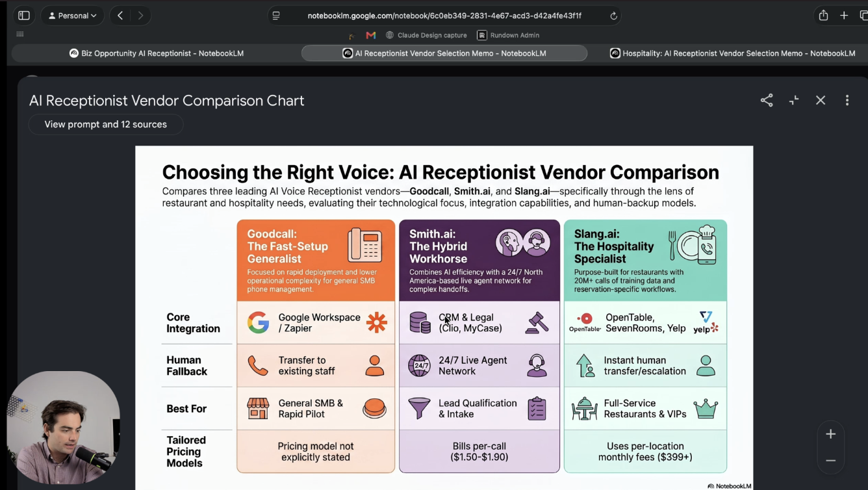Click the Safari share icon

tap(823, 15)
